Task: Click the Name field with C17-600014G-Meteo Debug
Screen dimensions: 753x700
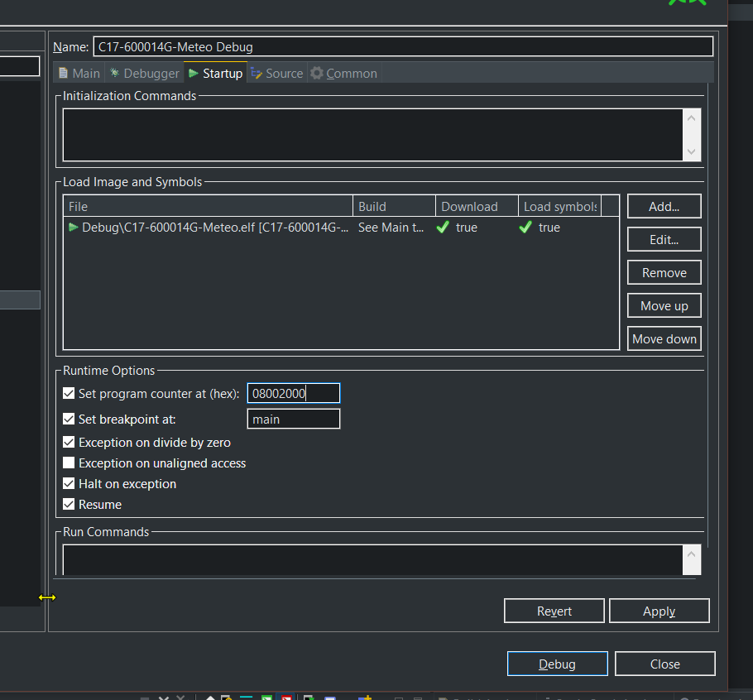Action: coord(403,46)
